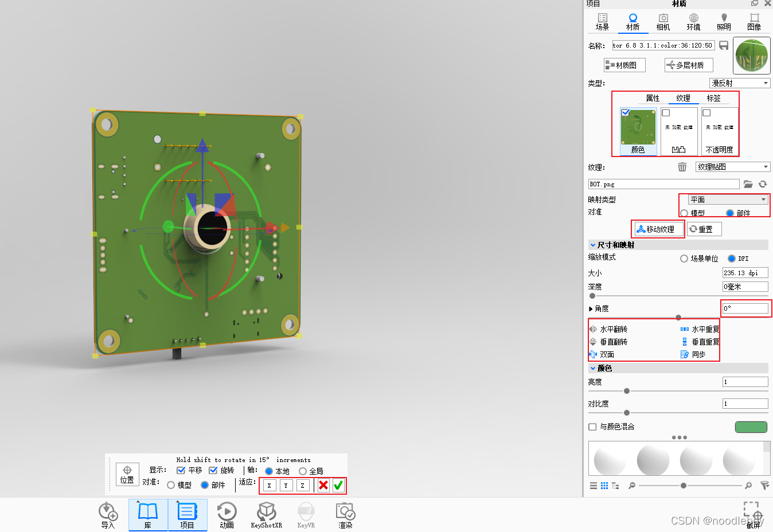Screen dimensions: 773x532
Task: Click the 对比度 contrast slider
Action: pyautogui.click(x=678, y=413)
